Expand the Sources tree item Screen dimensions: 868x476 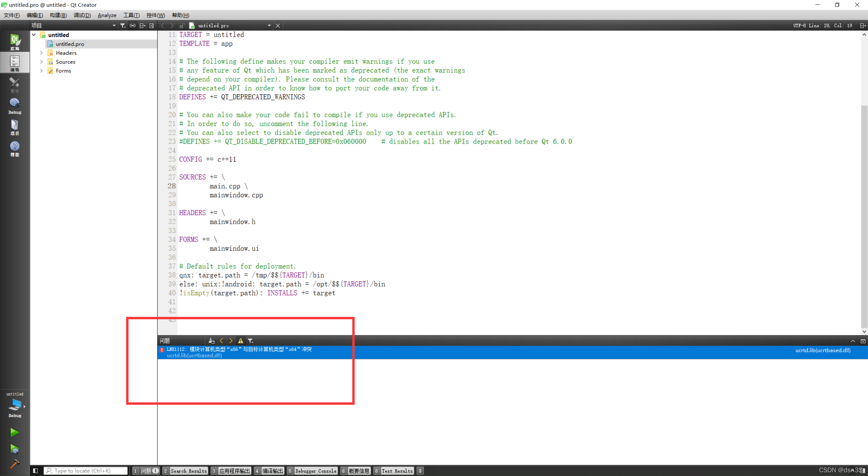click(42, 61)
